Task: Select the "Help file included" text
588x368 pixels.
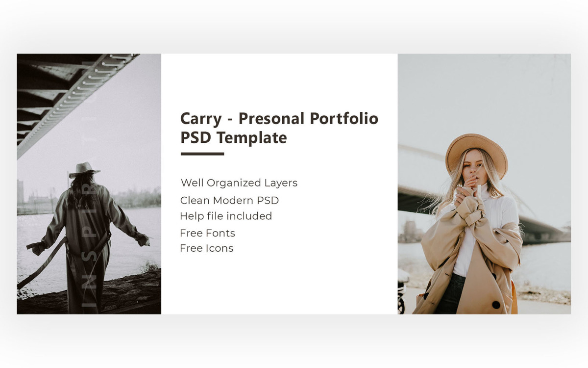Action: [x=226, y=216]
